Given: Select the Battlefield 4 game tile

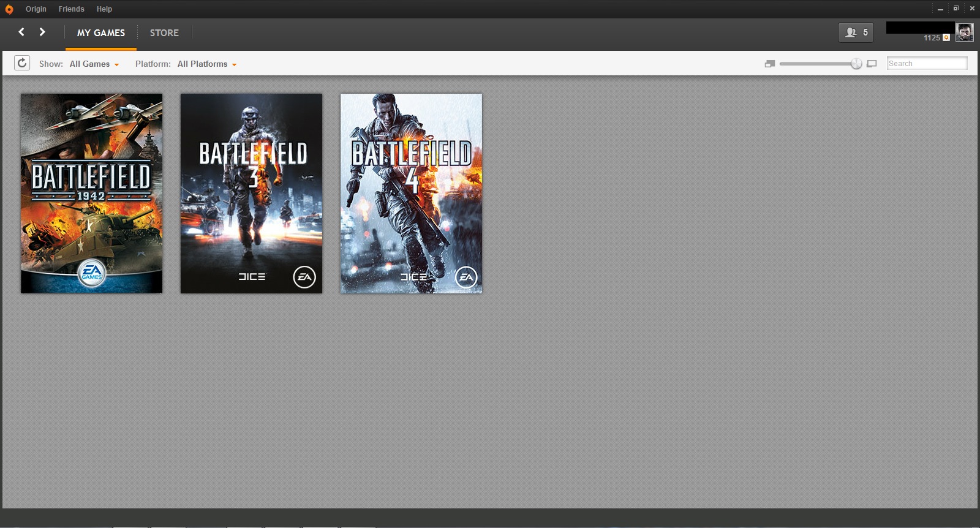Looking at the screenshot, I should tap(411, 194).
